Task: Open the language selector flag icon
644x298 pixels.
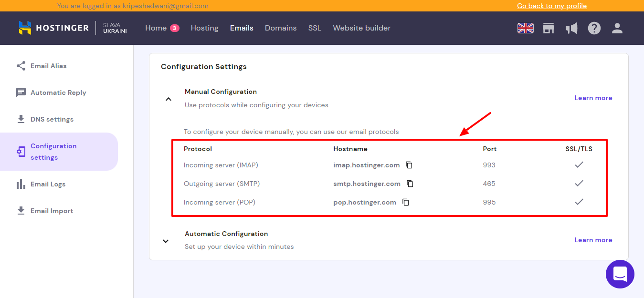Action: tap(525, 28)
